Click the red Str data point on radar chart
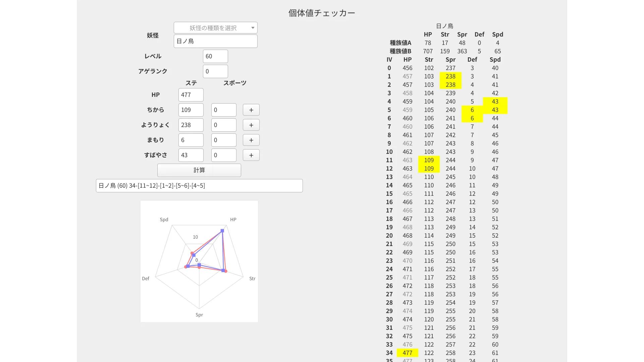Viewport: 644px width, 362px height. [x=226, y=271]
